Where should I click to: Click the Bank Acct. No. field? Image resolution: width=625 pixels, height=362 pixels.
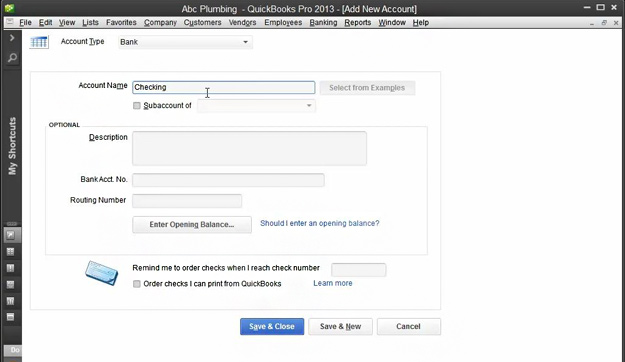(228, 180)
